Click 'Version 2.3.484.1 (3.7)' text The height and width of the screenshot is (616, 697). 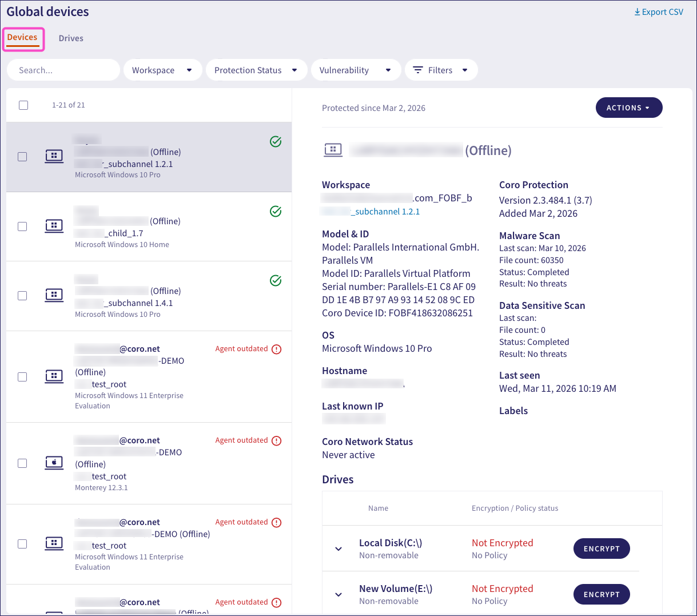click(x=545, y=200)
